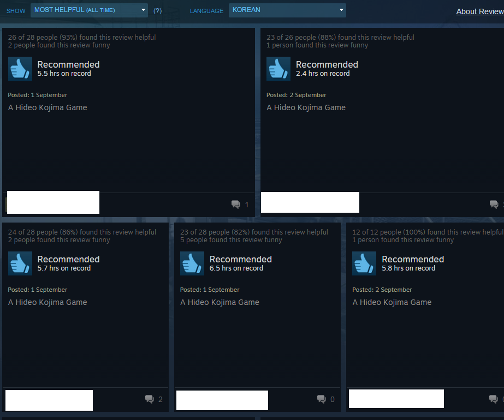Click the review body of 5.8 hrs review

pos(392,302)
